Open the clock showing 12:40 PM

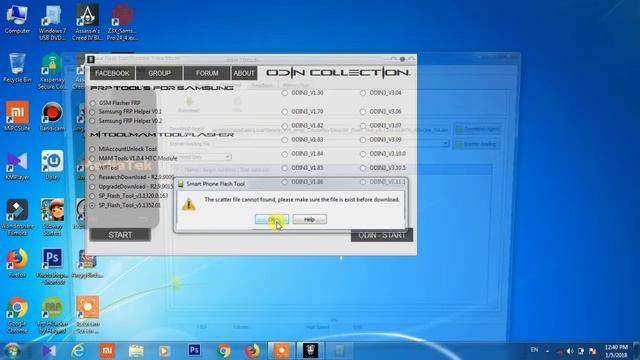616,351
